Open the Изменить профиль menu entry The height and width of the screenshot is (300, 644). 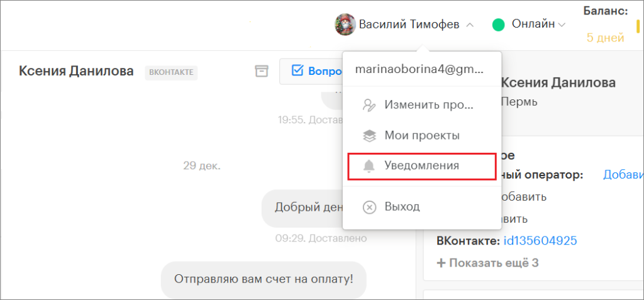tap(428, 105)
